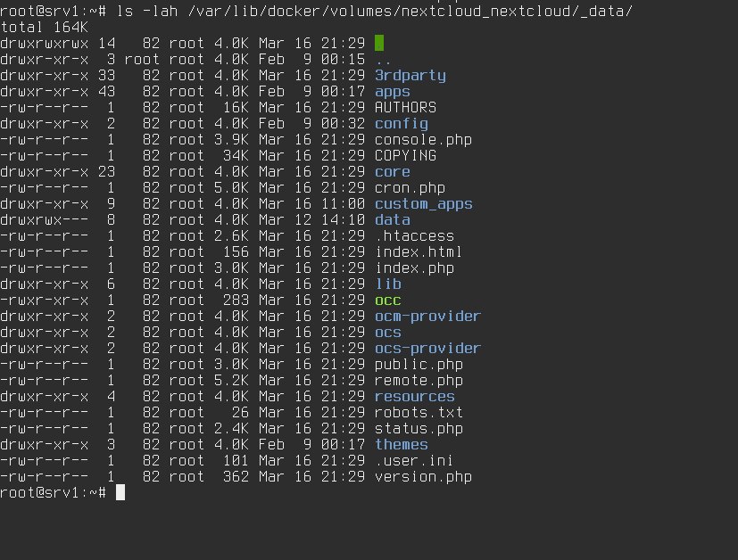Click the 'Mar 16 11:00' date of custom_apps
Viewport: 738px width, 560px height.
coord(311,203)
